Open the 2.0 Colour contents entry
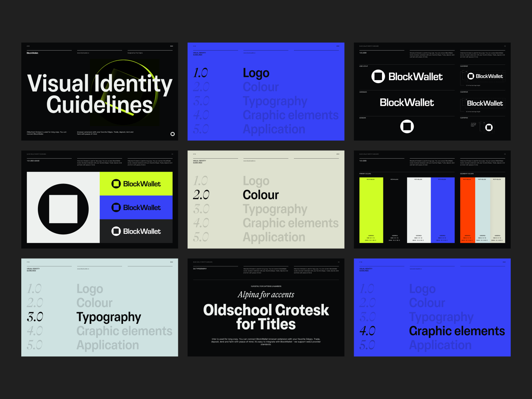This screenshot has height=399, width=532. (x=261, y=195)
